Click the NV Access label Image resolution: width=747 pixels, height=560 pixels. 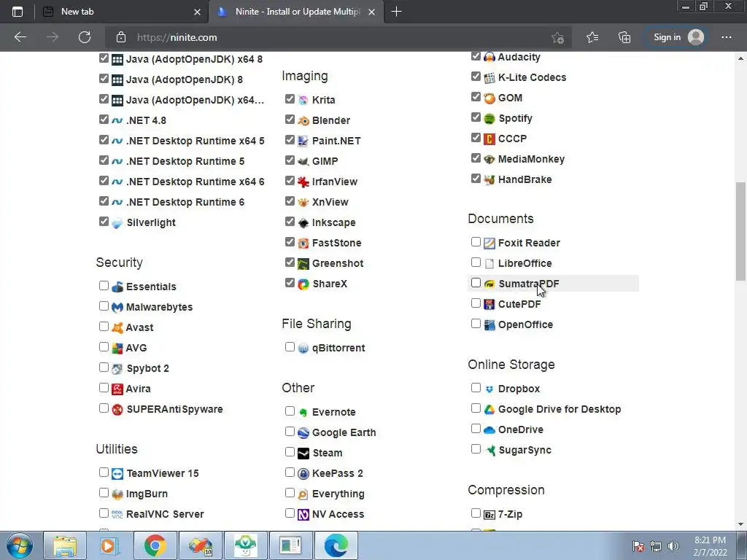point(338,514)
